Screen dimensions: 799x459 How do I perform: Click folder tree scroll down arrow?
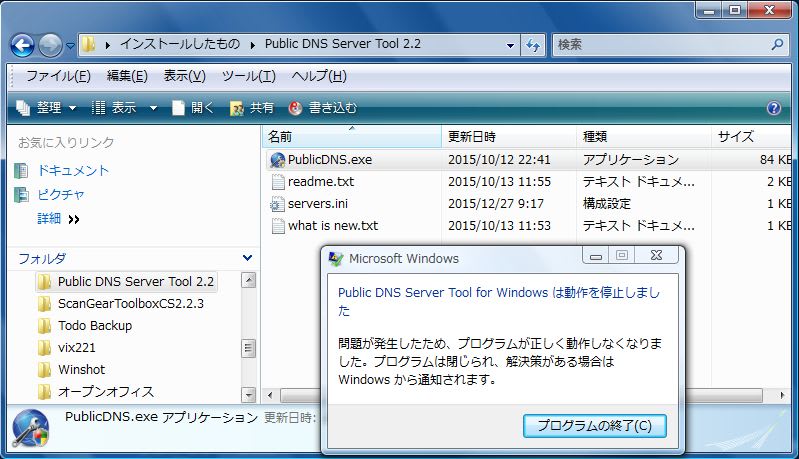point(248,395)
